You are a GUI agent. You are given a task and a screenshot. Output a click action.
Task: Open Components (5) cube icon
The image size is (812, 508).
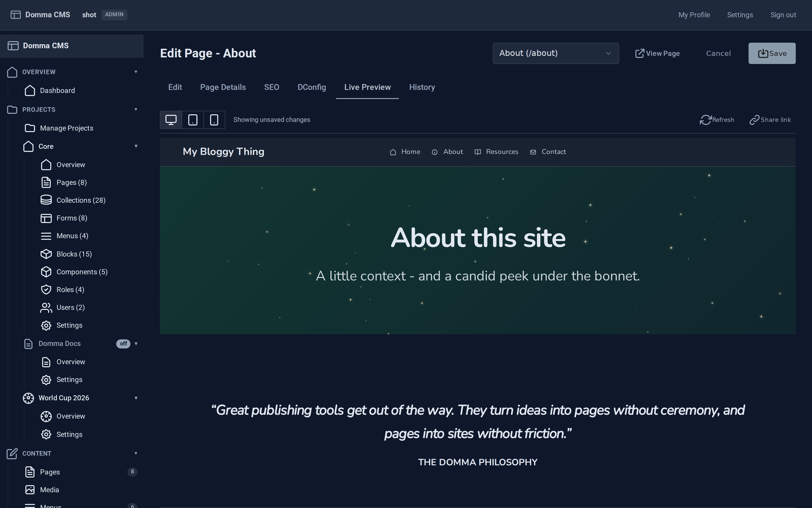(46, 272)
